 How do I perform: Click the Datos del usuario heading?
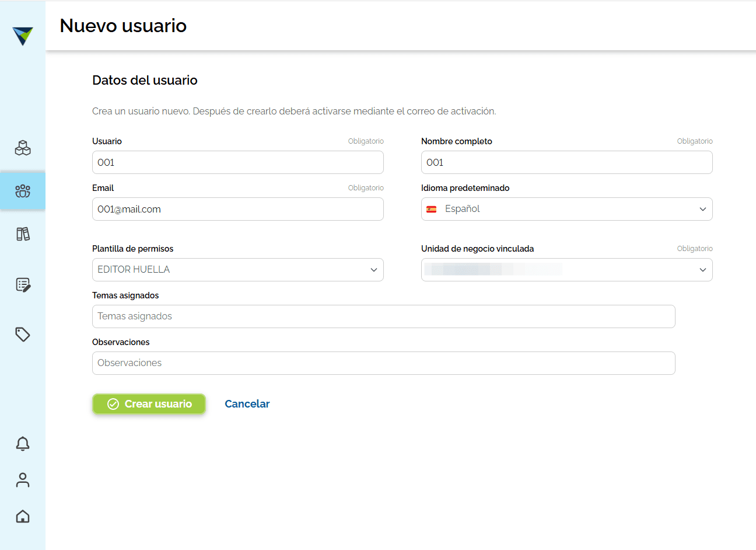(145, 80)
